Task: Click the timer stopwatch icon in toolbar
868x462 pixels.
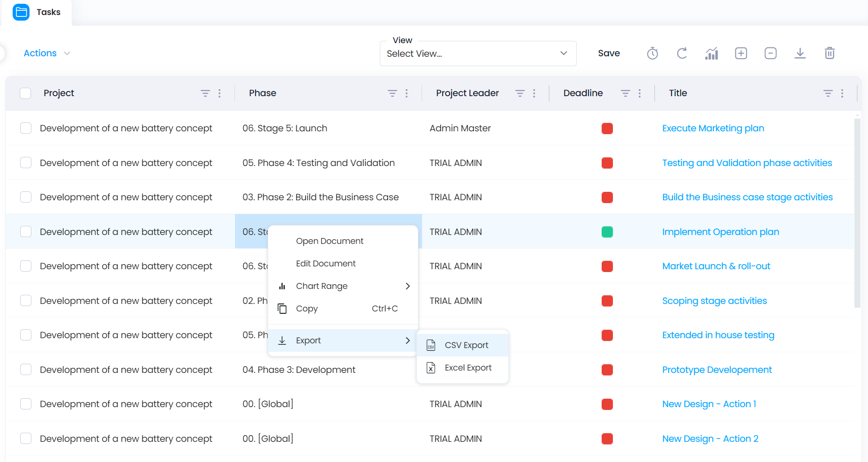Action: [x=652, y=53]
